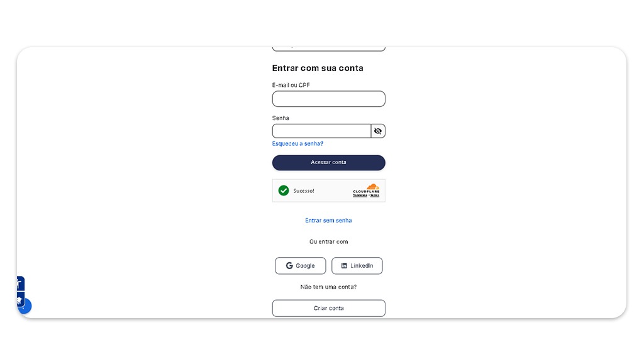This screenshot has height=337, width=644.
Task: Follow the Entrar sem senha link
Action: [328, 221]
